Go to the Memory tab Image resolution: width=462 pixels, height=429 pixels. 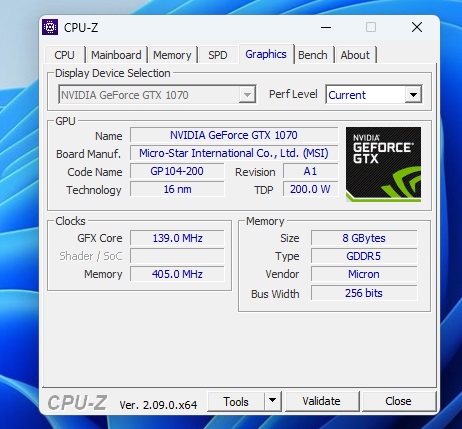point(172,55)
